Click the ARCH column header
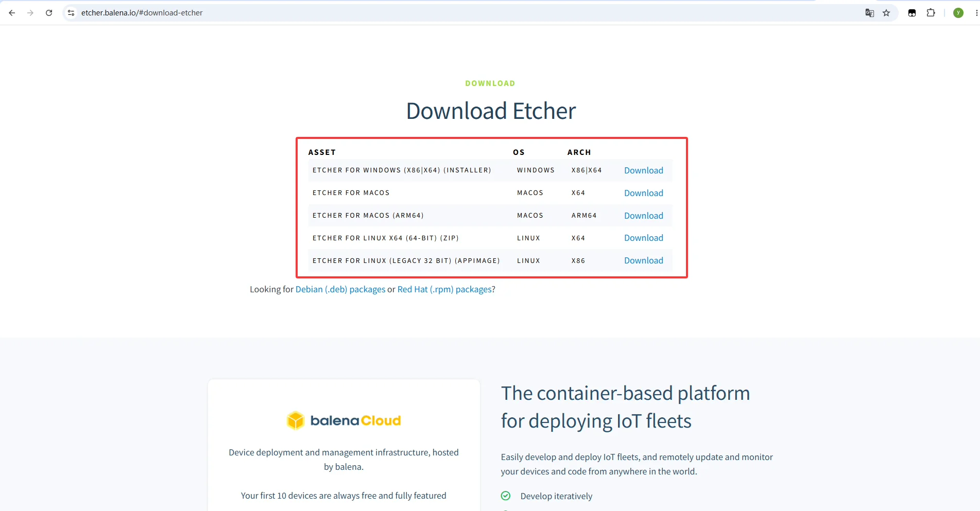The image size is (980, 511). coord(579,152)
